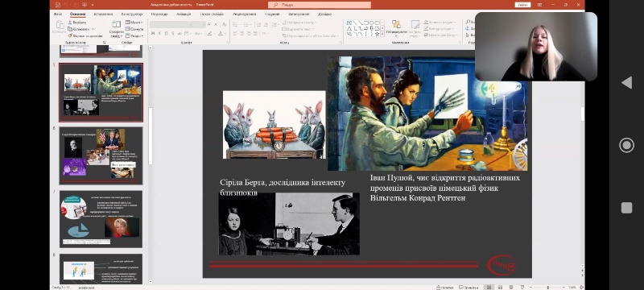Open the Transitions (Переходи) tab
This screenshot has width=644, height=290.
[x=159, y=14]
